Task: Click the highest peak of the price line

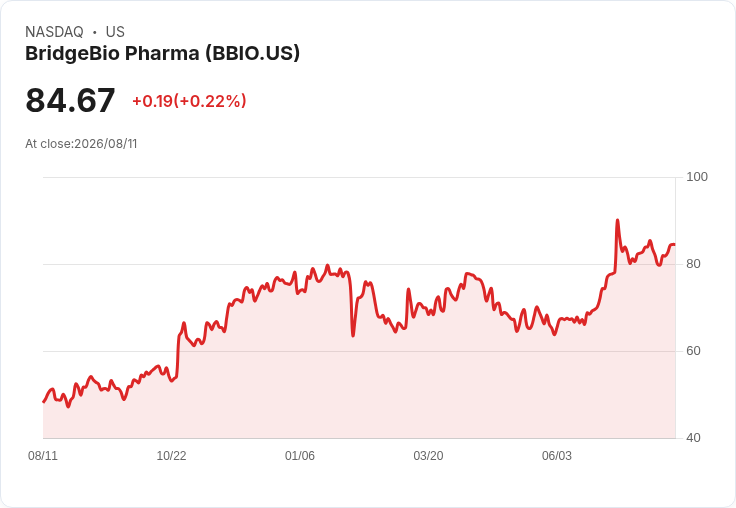Action: (617, 220)
